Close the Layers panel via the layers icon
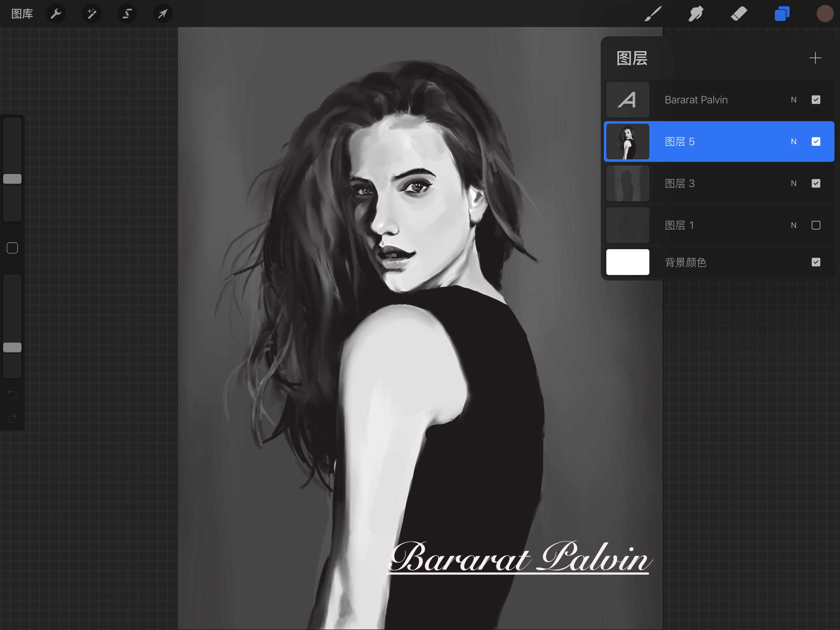 782,14
